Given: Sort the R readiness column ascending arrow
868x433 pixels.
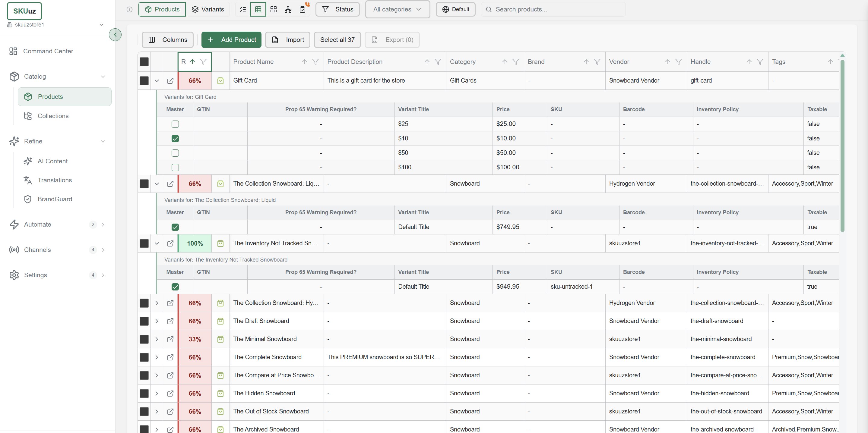Looking at the screenshot, I should 192,61.
